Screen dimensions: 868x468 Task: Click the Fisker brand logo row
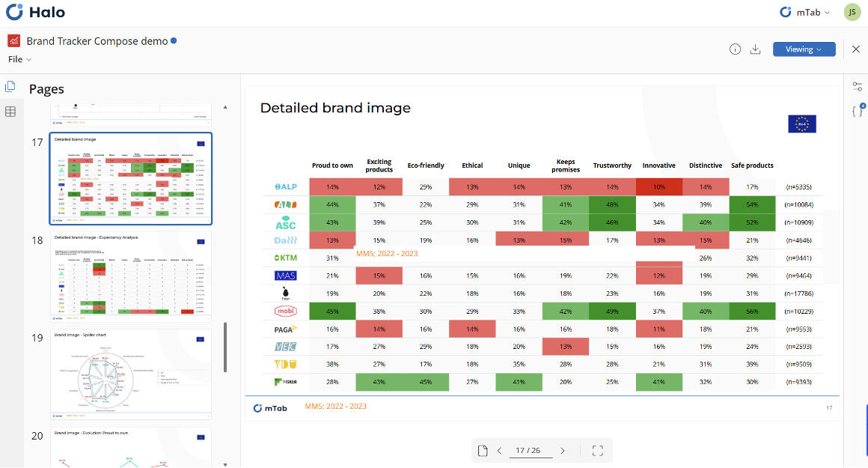click(x=286, y=382)
